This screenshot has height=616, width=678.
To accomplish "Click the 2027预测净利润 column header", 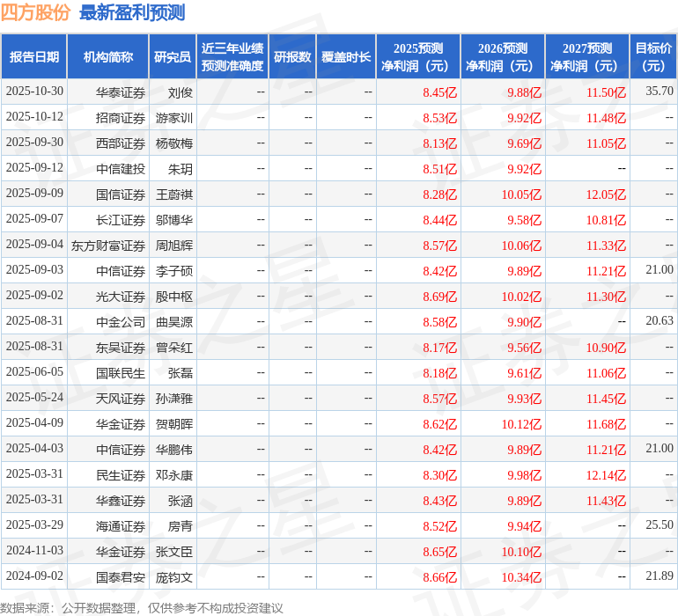I will (x=587, y=57).
